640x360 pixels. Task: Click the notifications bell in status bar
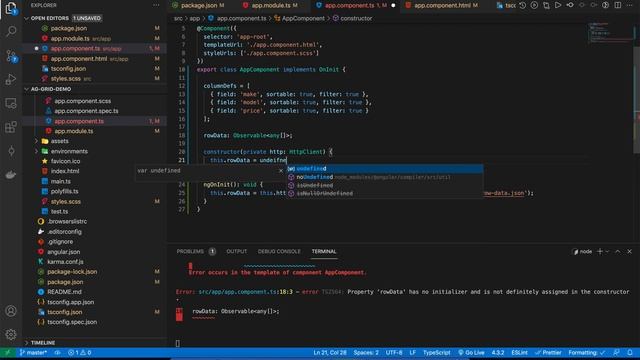pos(630,353)
